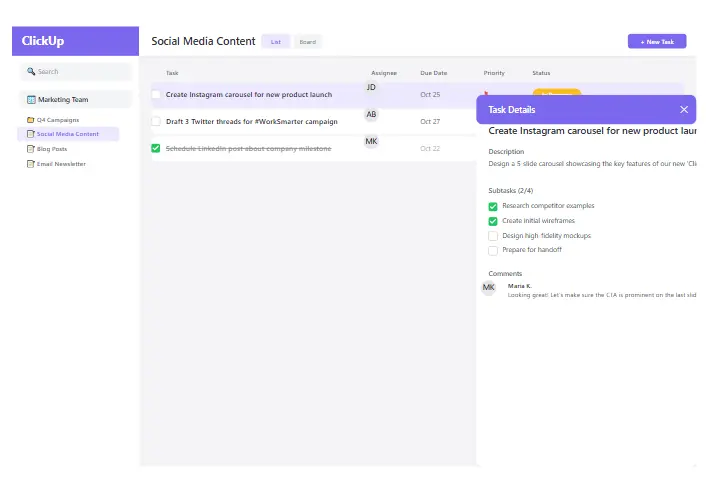
Task: Click Maria K.'s comment text
Action: [x=602, y=295]
